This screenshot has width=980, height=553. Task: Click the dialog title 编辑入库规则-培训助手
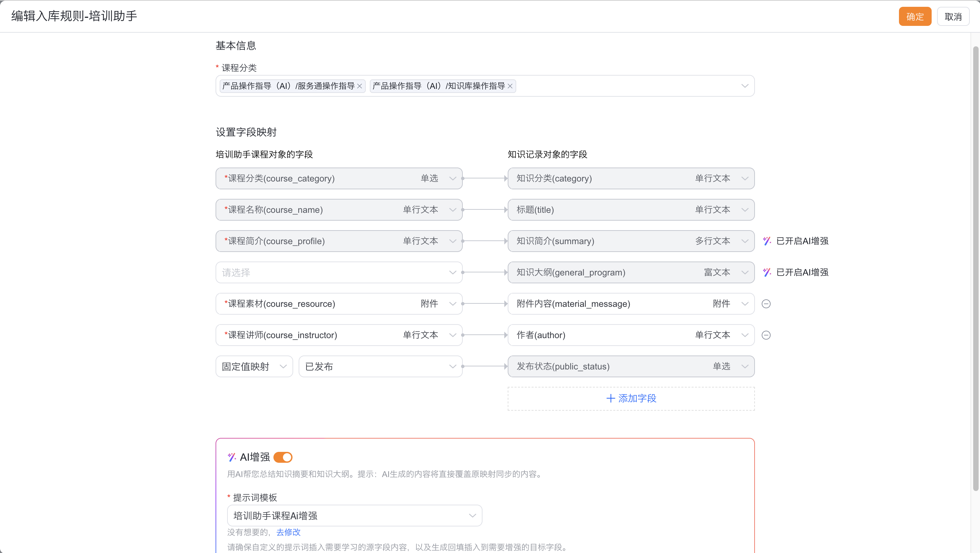74,16
